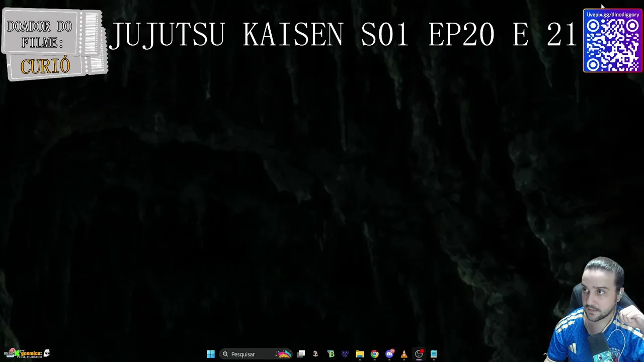The height and width of the screenshot is (362, 644).
Task: Click the colorful search highlight icon in Pesquisar
Action: point(283,354)
